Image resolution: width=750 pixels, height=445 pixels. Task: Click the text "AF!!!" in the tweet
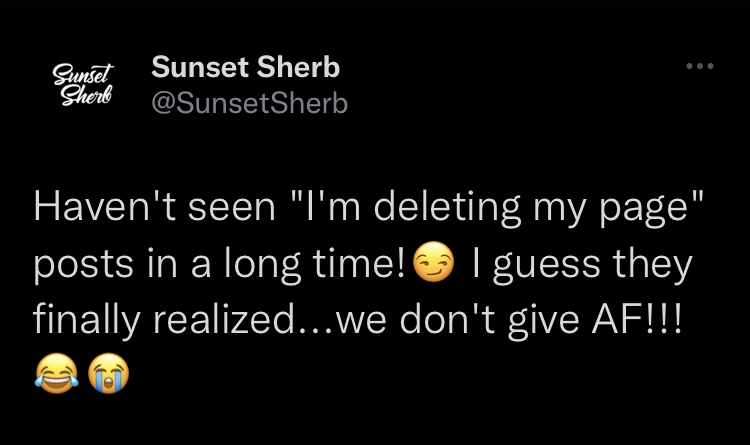[x=637, y=320]
